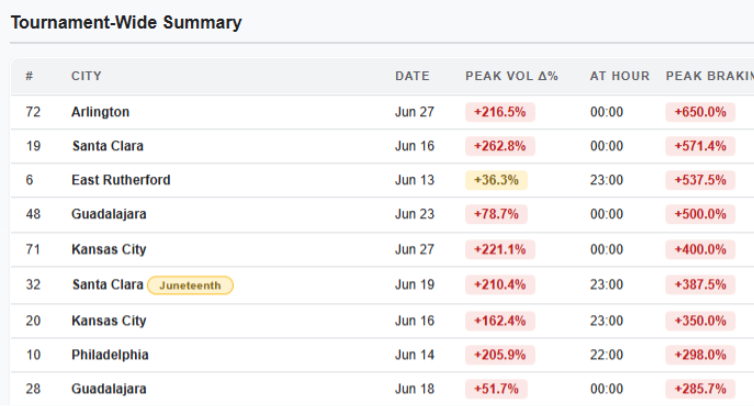The height and width of the screenshot is (406, 754).
Task: Select the +162.4% peak volume badge
Action: 500,321
